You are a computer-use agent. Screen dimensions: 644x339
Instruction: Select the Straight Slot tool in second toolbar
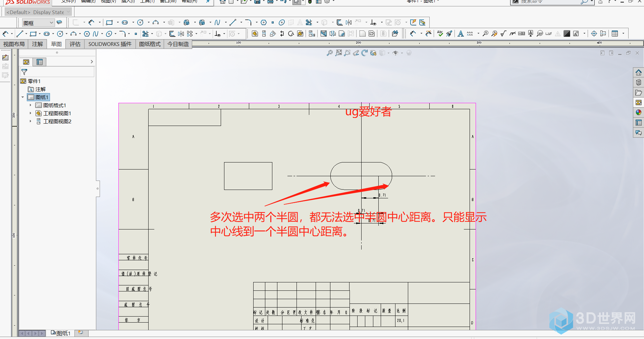pos(47,34)
